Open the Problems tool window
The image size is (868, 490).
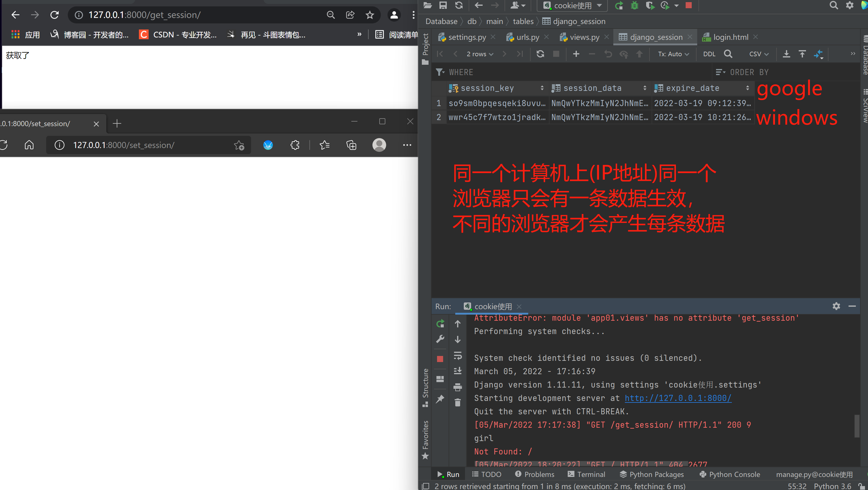(535, 474)
